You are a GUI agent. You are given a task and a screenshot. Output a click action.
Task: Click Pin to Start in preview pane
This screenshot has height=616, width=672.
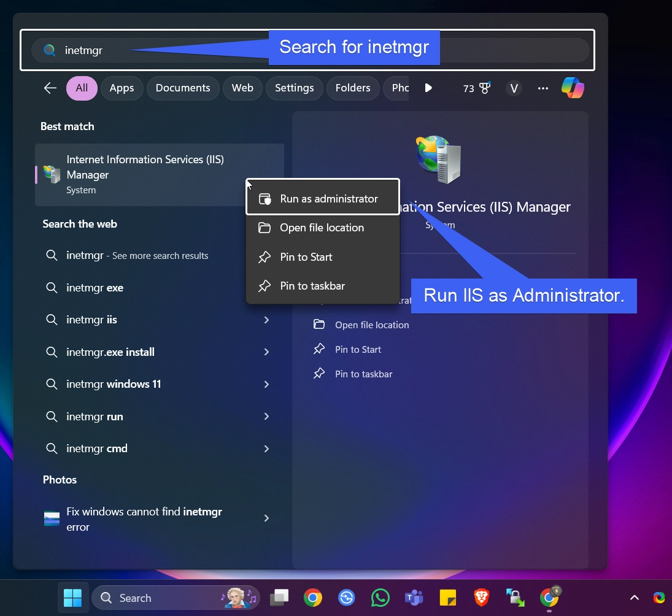coord(347,350)
